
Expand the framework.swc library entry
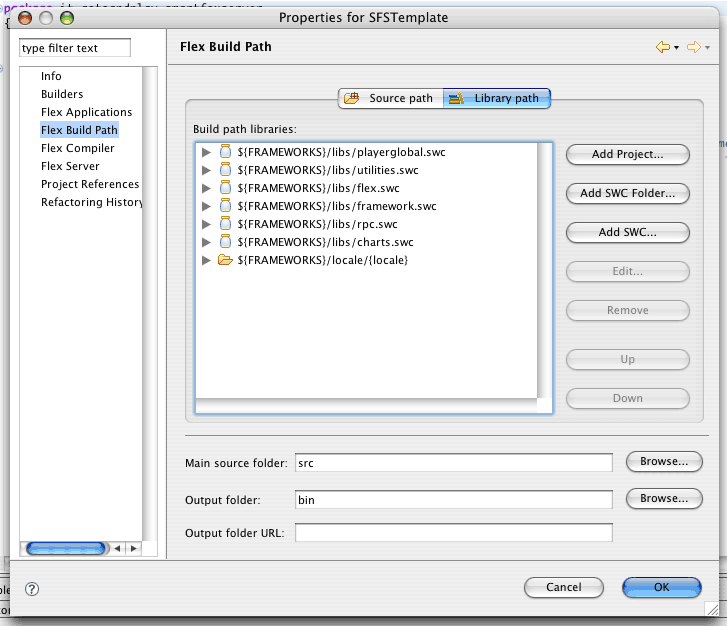pyautogui.click(x=206, y=206)
